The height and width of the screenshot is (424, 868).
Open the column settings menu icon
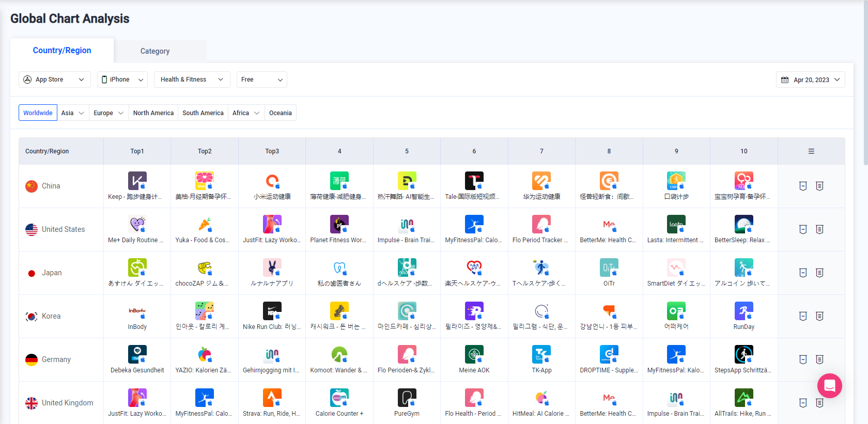tap(811, 151)
